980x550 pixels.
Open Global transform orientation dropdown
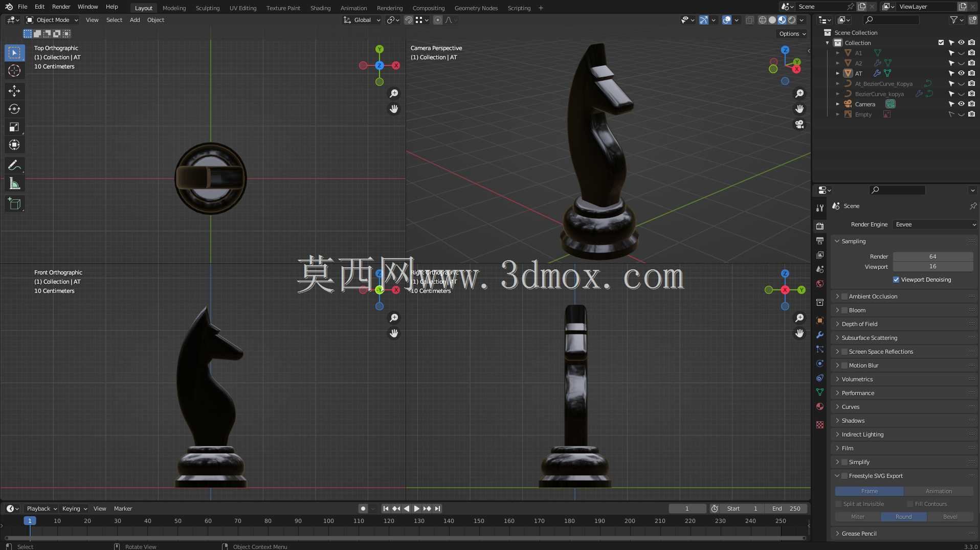(362, 20)
